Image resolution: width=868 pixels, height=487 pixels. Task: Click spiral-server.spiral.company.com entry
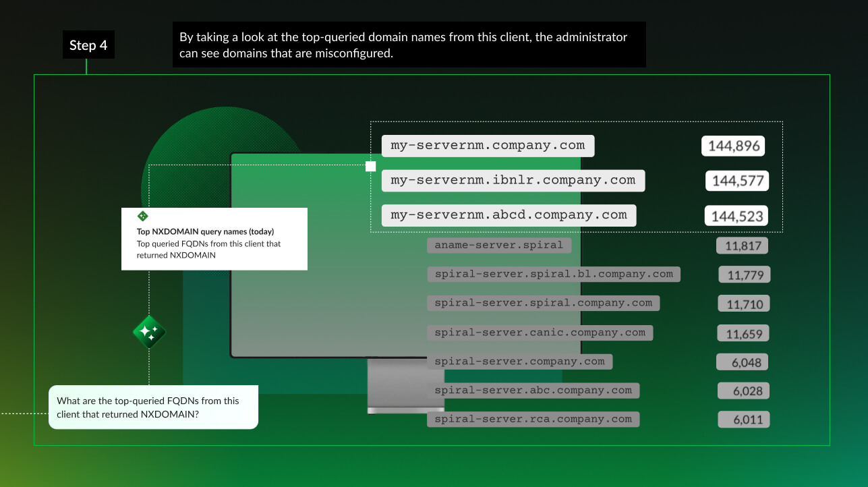pos(544,303)
